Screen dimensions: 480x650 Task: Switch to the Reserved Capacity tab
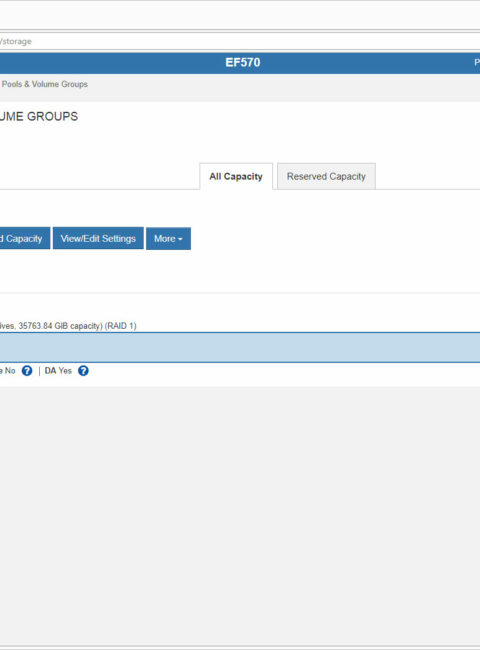coord(326,176)
